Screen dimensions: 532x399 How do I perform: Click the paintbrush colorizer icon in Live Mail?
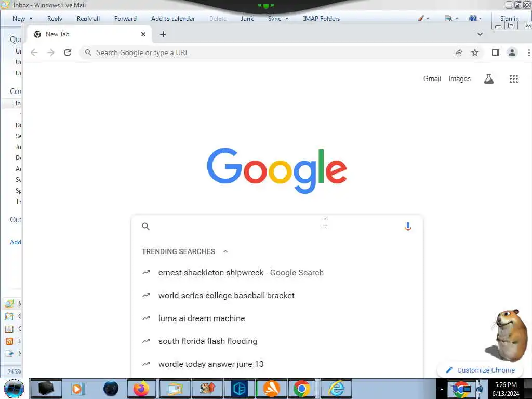coord(421,18)
